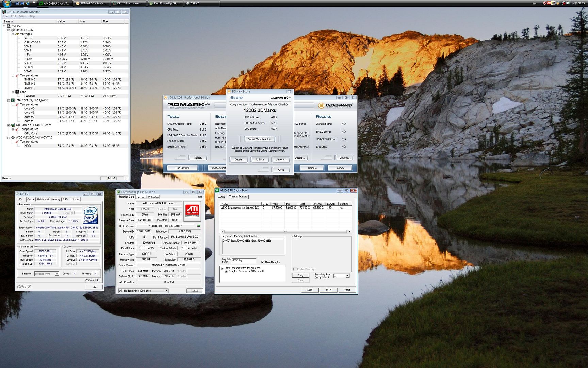Open the ATI Radeon HD 4800 Series dropdown in GPU-Z
The height and width of the screenshot is (368, 588).
pos(166,291)
